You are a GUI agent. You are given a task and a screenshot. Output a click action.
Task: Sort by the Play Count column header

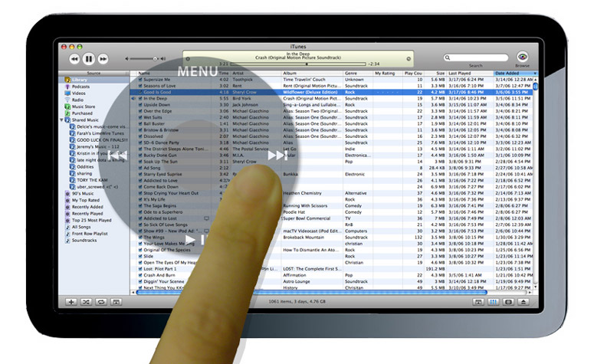(413, 73)
